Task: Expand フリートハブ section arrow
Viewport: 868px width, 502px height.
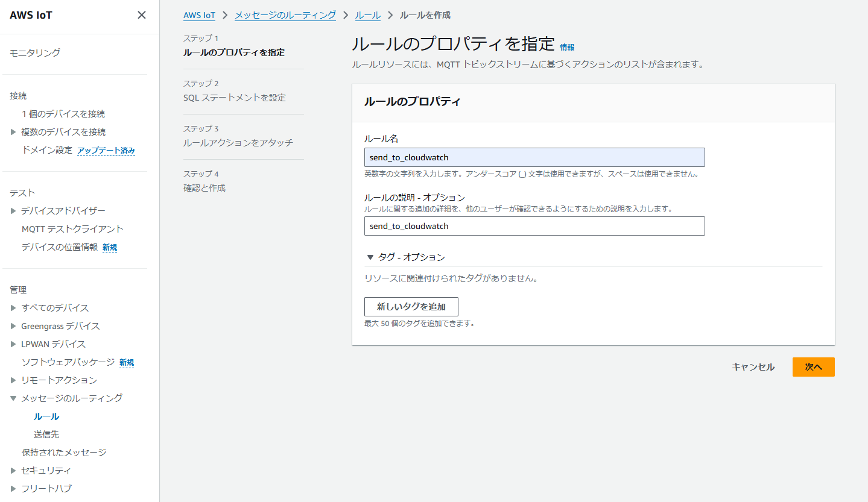Action: (13, 489)
